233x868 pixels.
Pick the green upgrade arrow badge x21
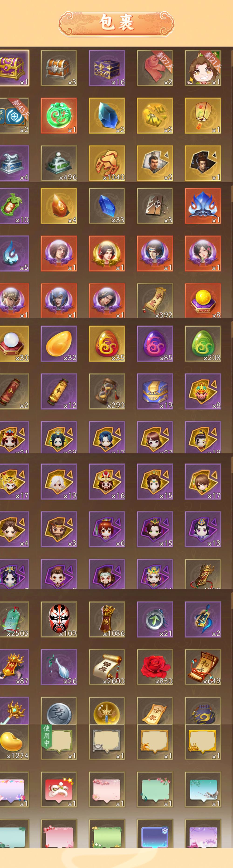[155, 619]
